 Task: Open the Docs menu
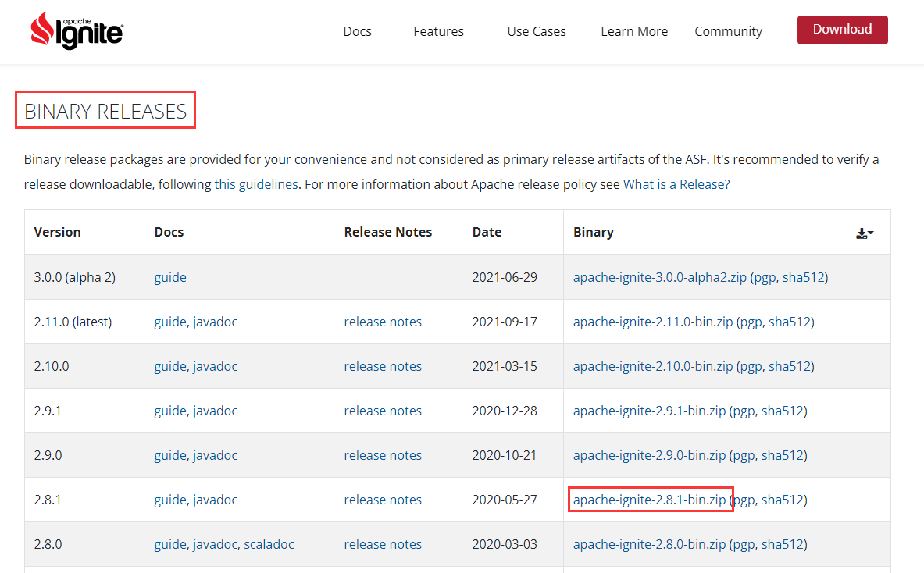pyautogui.click(x=357, y=31)
